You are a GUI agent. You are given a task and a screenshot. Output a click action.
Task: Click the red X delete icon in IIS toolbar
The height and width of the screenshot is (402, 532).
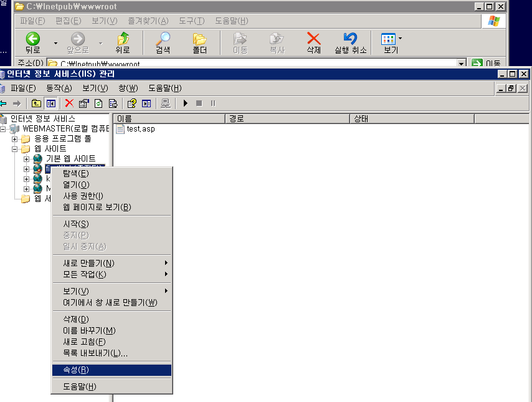point(69,103)
